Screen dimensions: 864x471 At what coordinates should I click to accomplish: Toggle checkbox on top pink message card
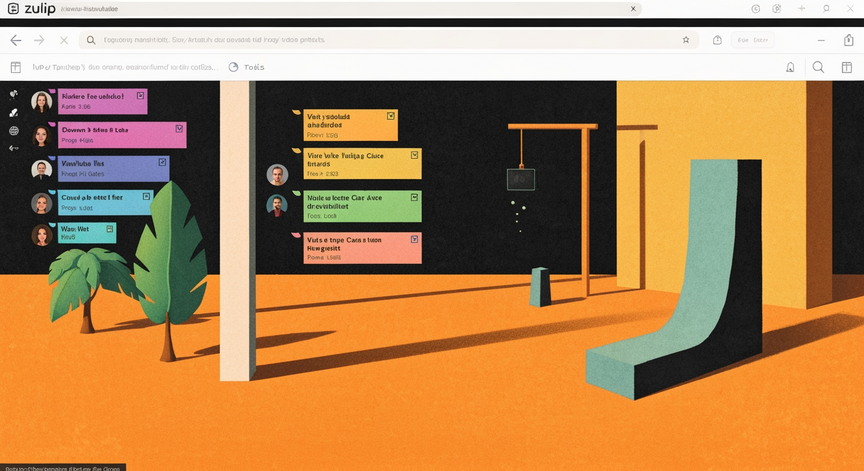point(141,96)
